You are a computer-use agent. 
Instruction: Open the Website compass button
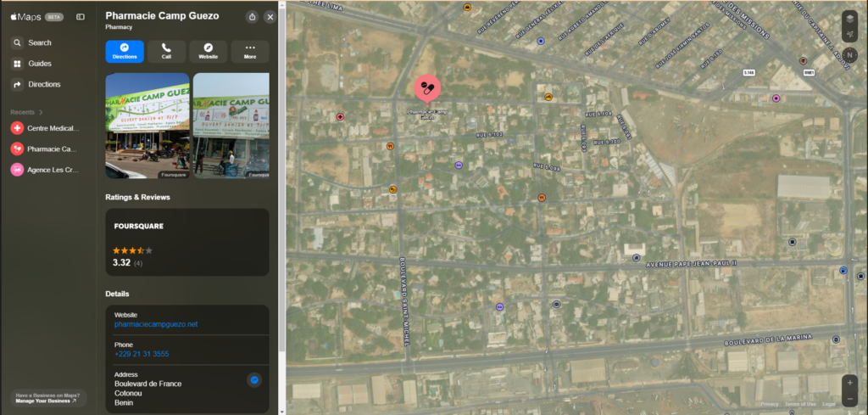click(208, 51)
